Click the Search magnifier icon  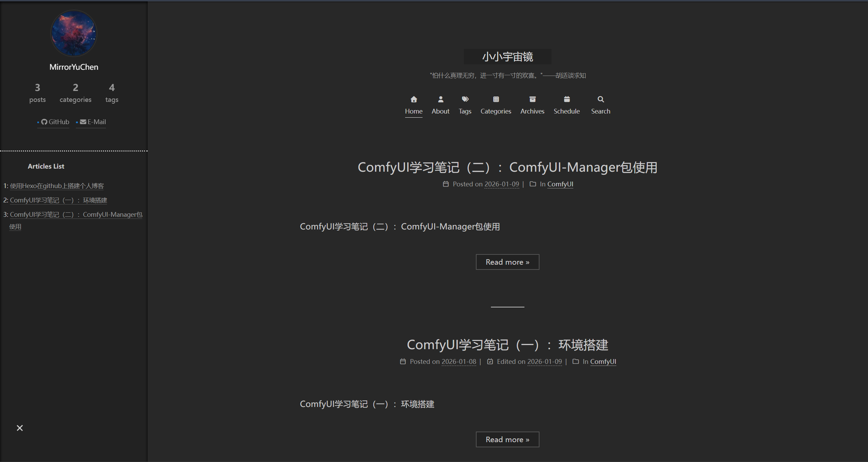pos(601,100)
